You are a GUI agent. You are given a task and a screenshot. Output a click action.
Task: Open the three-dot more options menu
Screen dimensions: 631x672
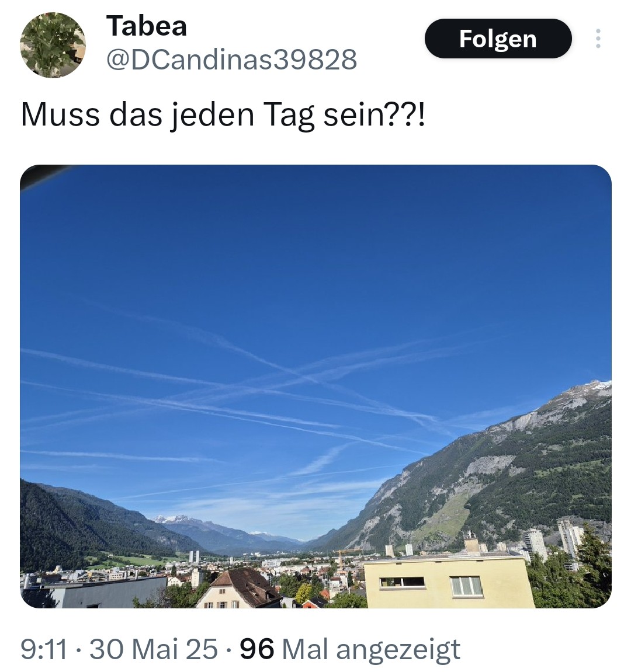pyautogui.click(x=598, y=39)
